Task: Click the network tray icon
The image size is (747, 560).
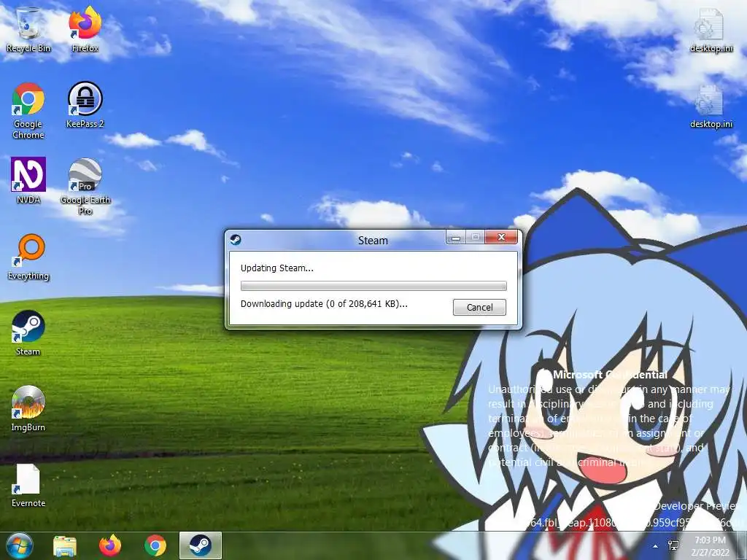Action: point(673,545)
